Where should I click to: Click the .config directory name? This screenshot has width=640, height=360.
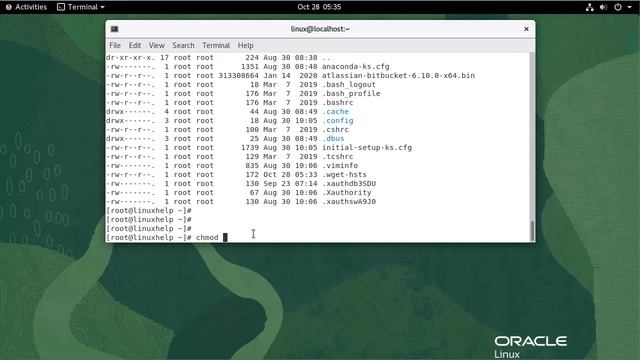click(338, 120)
